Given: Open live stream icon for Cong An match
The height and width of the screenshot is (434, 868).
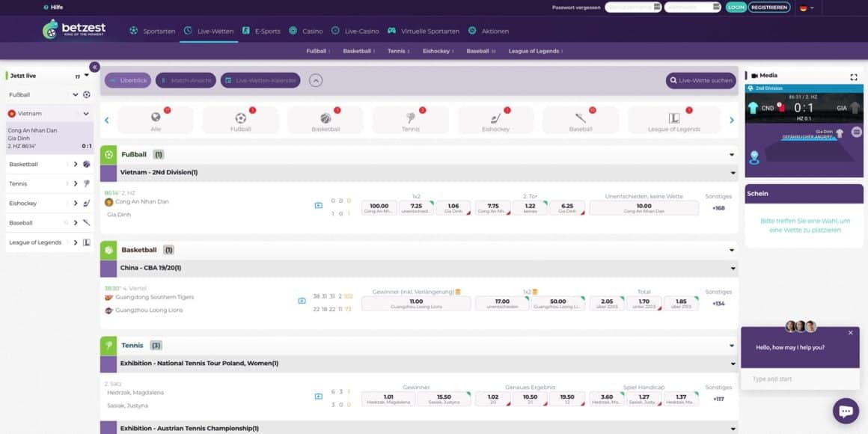Looking at the screenshot, I should tap(318, 205).
